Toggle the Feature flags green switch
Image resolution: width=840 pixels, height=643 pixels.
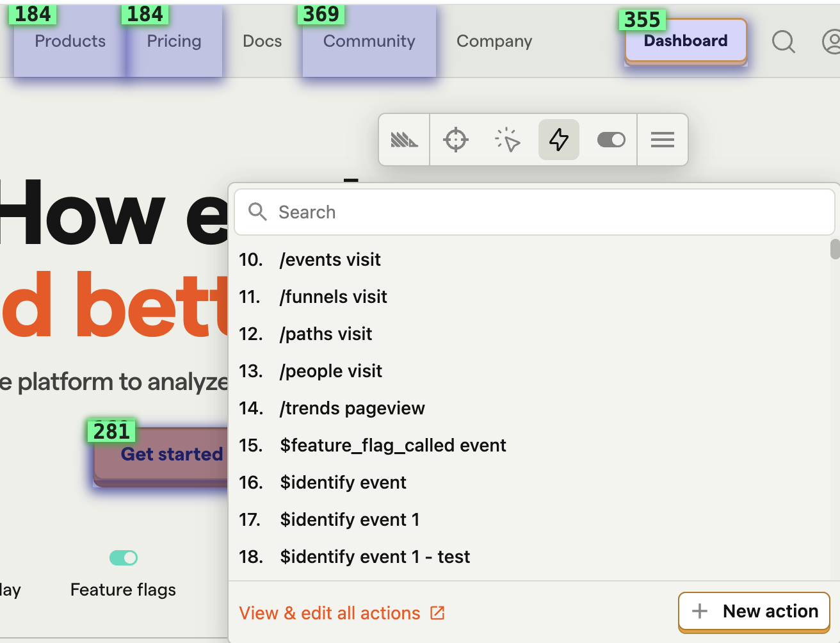124,558
